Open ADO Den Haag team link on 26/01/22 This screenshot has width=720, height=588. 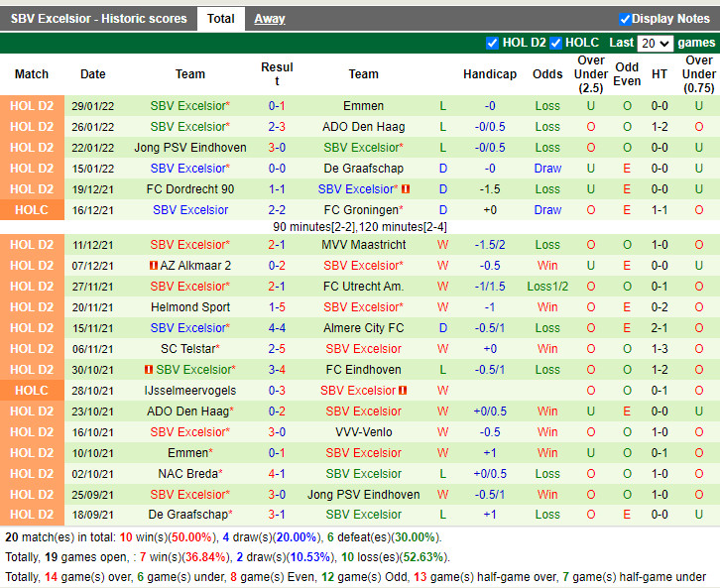tap(363, 127)
